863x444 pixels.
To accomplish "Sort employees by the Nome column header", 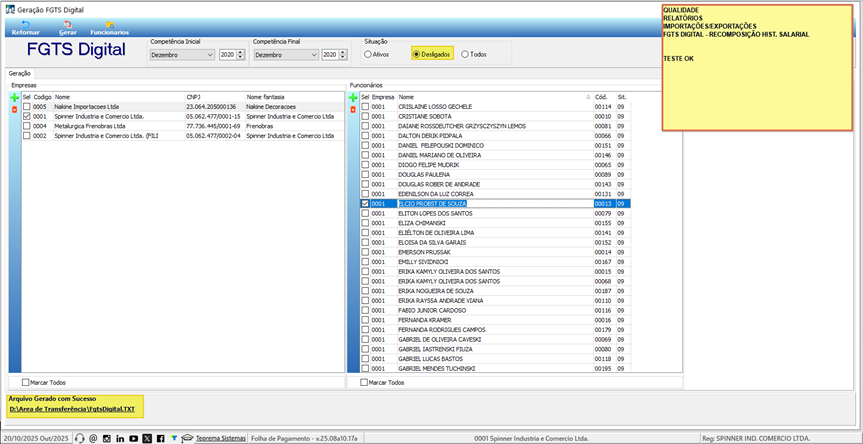I will [494, 96].
